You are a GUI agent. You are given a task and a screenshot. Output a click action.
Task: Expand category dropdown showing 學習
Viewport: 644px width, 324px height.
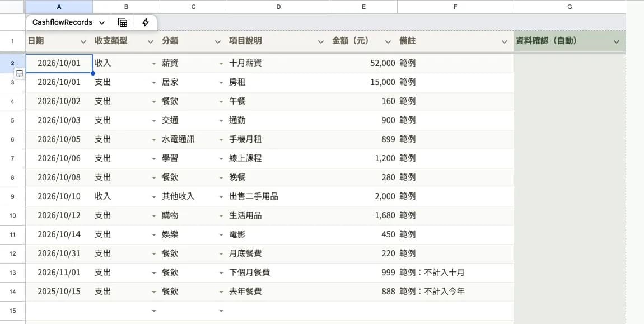[221, 158]
